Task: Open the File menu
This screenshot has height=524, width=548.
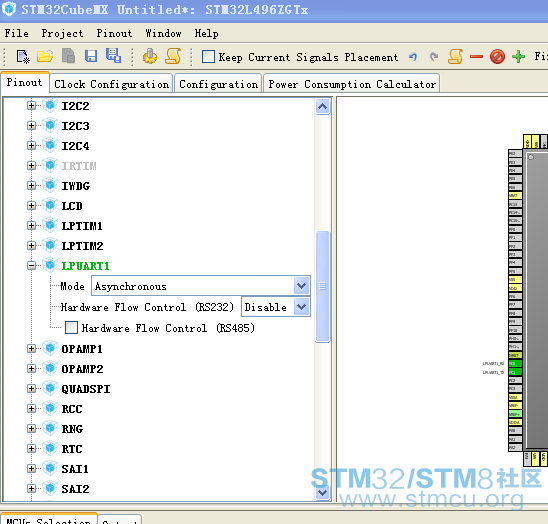Action: click(16, 33)
